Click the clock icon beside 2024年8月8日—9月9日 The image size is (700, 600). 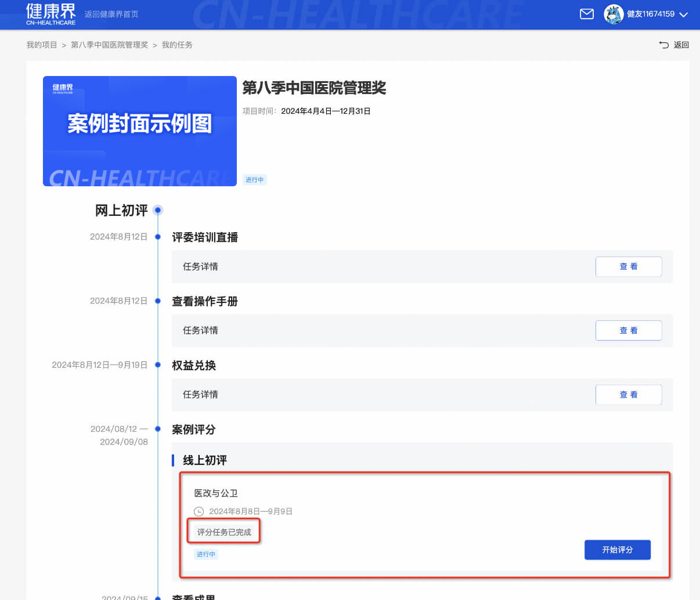(x=199, y=511)
